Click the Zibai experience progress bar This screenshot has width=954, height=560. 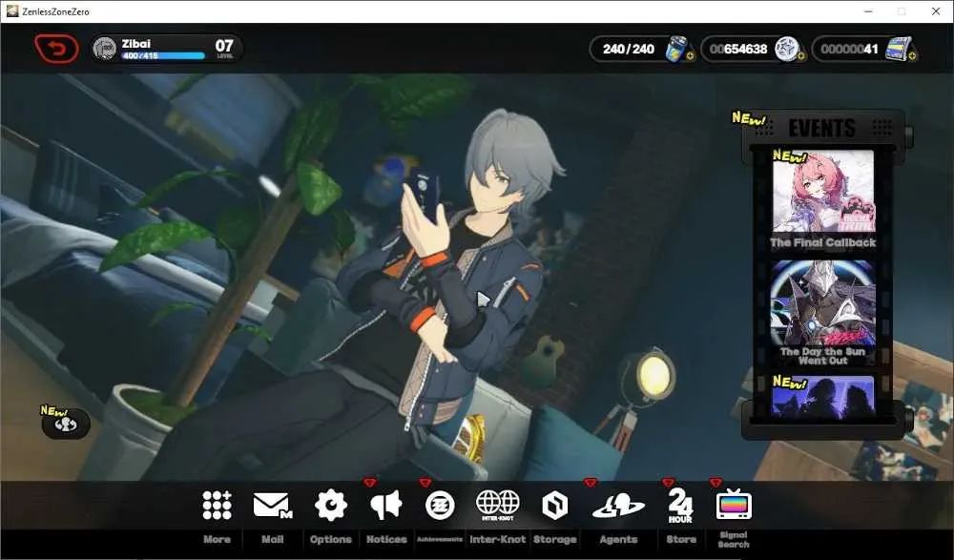[164, 56]
